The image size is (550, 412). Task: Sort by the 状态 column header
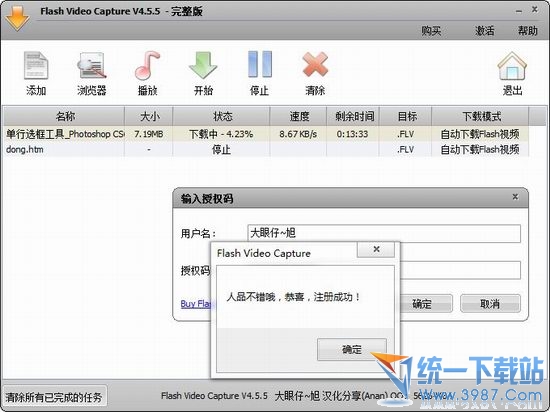point(221,116)
